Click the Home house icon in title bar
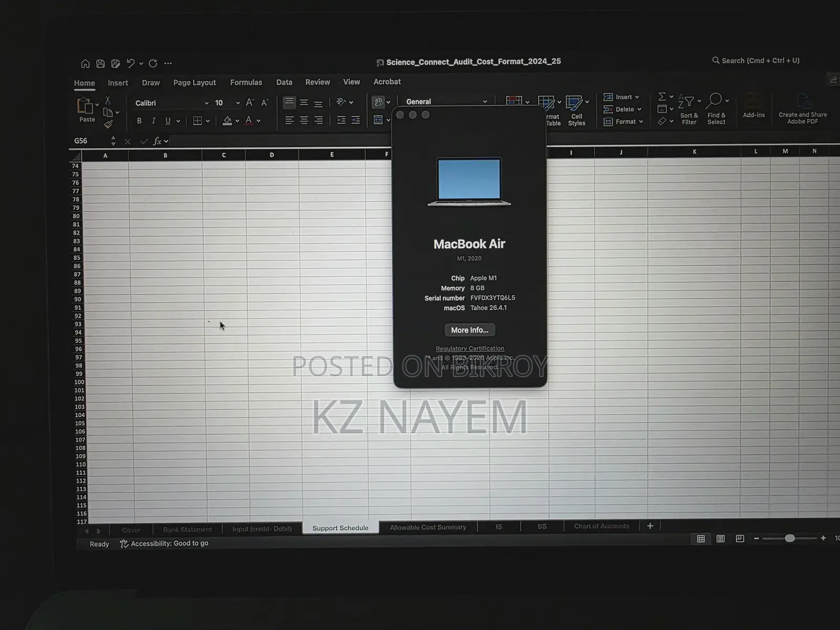Screen dimensions: 840x630 85,64
